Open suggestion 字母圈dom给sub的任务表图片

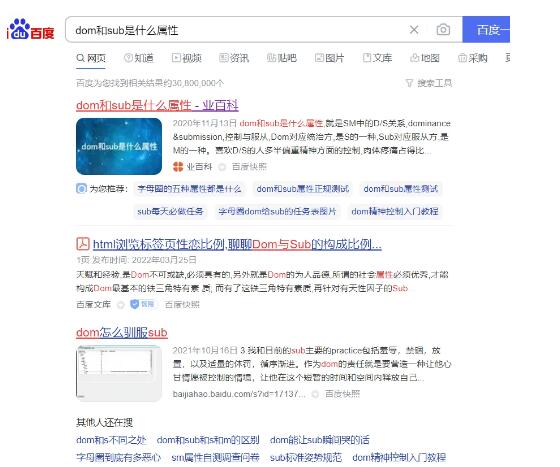point(277,211)
